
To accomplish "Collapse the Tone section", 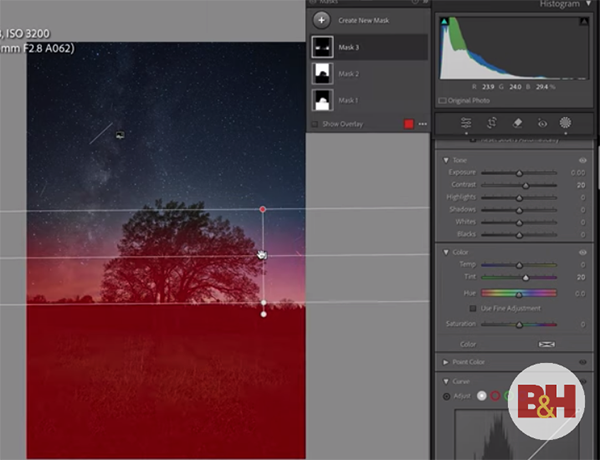I will [446, 160].
